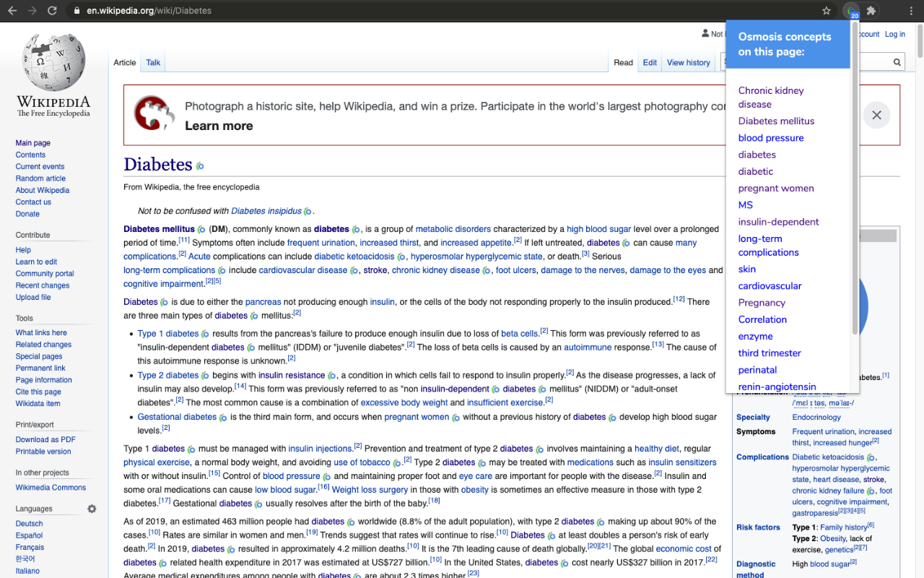Screen dimensions: 924x578
Task: Open the View history tab
Action: coord(688,63)
